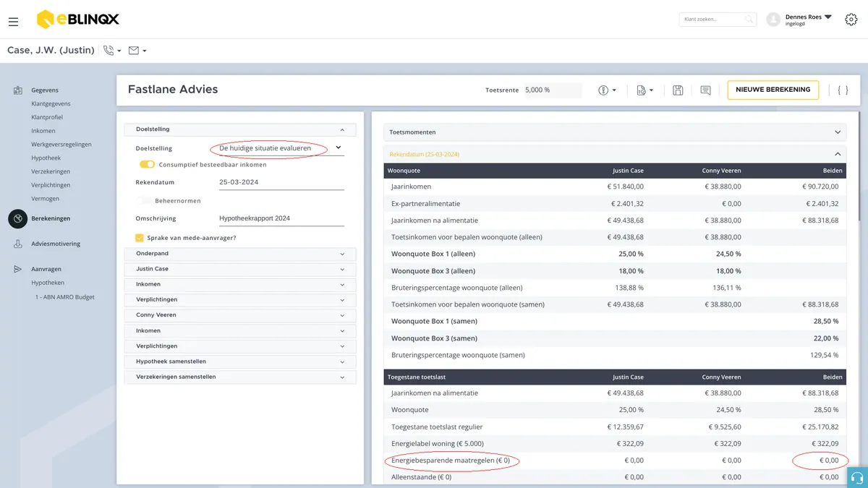Image resolution: width=868 pixels, height=488 pixels.
Task: Open Vermogen in sidebar
Action: 46,198
